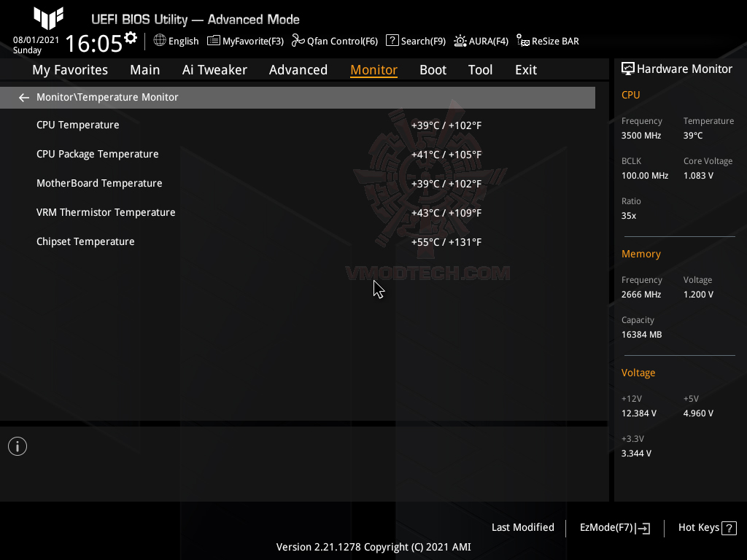Click the Voltage section heading
The height and width of the screenshot is (560, 747).
638,373
